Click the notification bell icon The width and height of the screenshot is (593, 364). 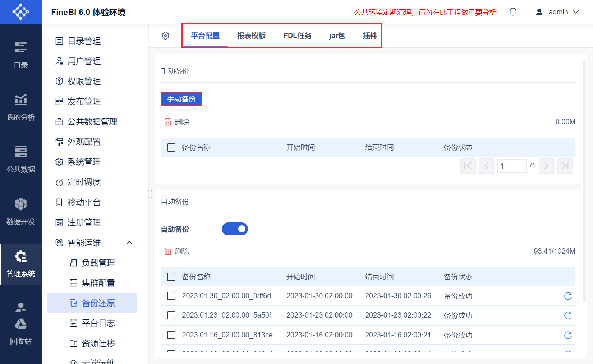pos(513,12)
